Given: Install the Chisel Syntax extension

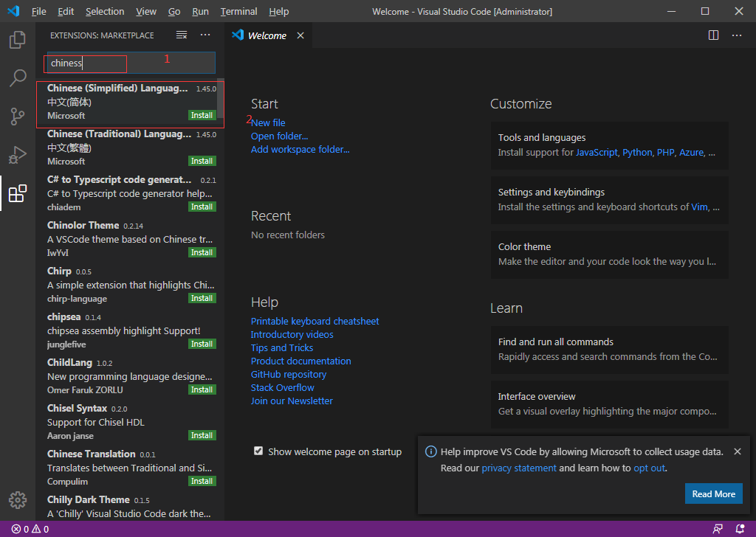Looking at the screenshot, I should pyautogui.click(x=202, y=435).
